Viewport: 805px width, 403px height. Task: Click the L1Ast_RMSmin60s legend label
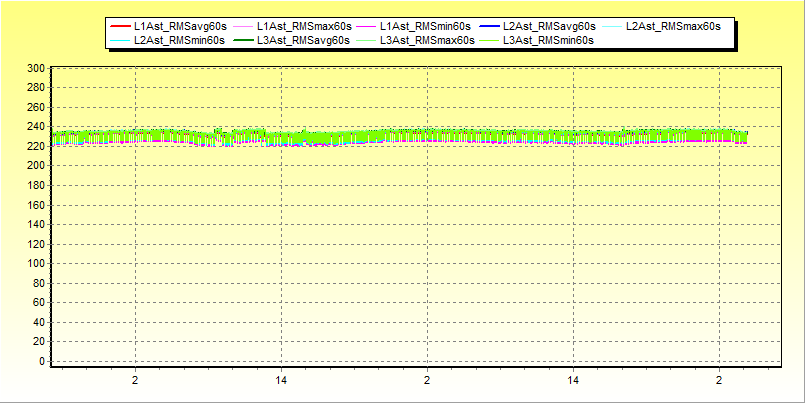pos(424,26)
